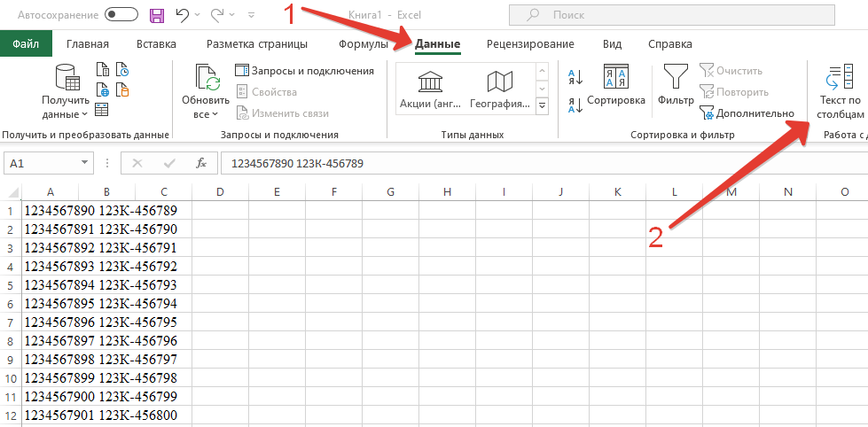868x427 pixels.
Task: Switch to the Главная tab
Action: [88, 44]
